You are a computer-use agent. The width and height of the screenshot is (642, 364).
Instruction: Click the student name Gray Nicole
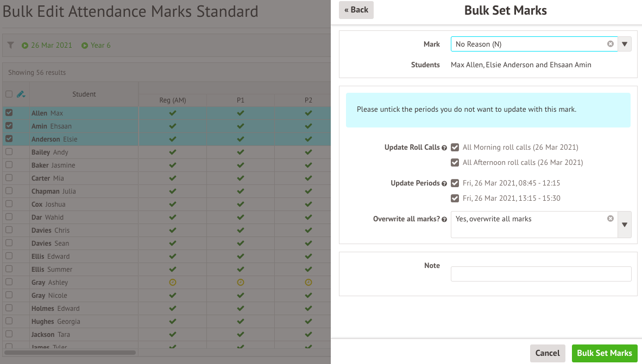pos(49,295)
